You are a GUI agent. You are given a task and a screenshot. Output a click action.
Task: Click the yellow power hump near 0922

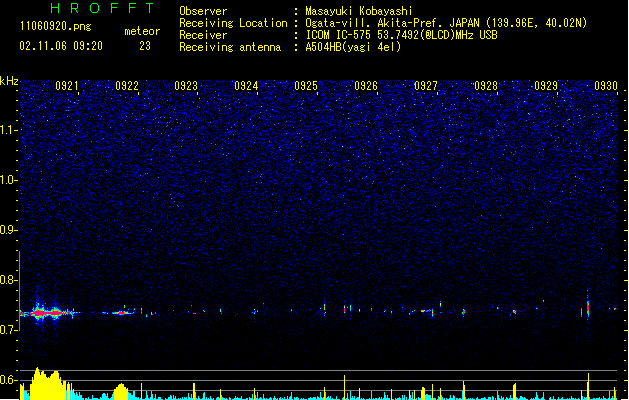click(x=121, y=392)
